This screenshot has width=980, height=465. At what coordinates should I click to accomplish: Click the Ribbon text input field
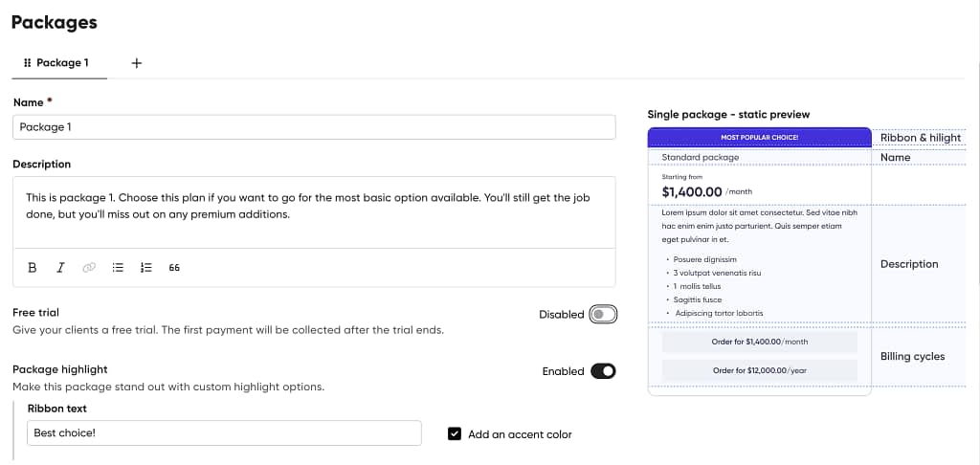coord(224,432)
